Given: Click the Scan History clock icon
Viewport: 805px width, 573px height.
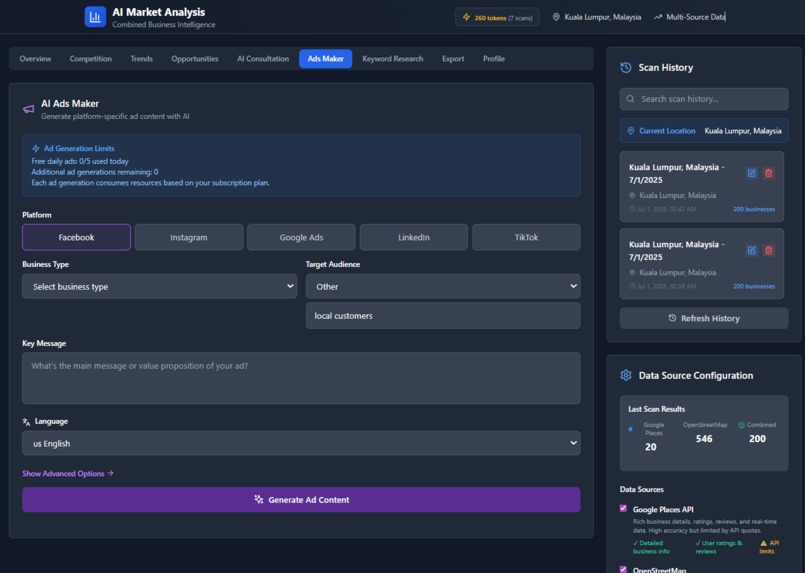Looking at the screenshot, I should 626,68.
